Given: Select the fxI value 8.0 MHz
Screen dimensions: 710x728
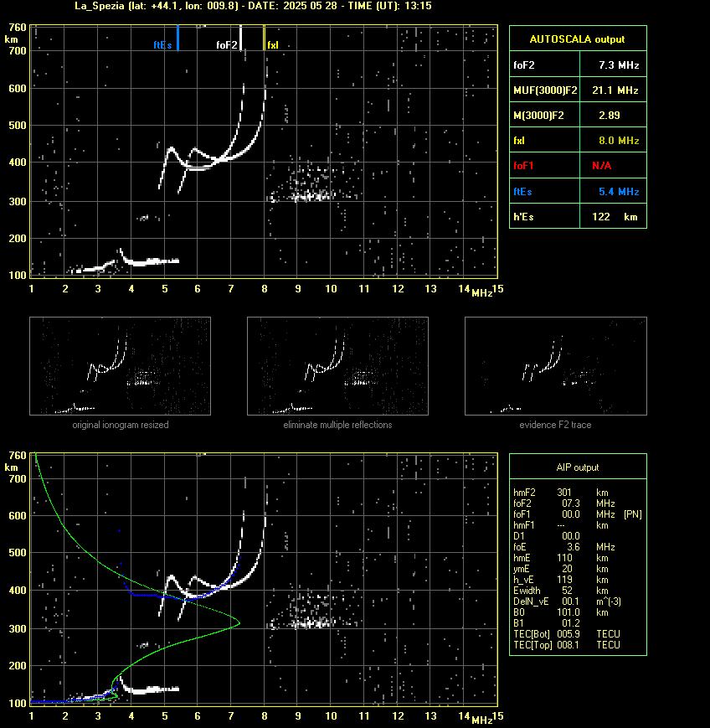Looking at the screenshot, I should coord(619,140).
